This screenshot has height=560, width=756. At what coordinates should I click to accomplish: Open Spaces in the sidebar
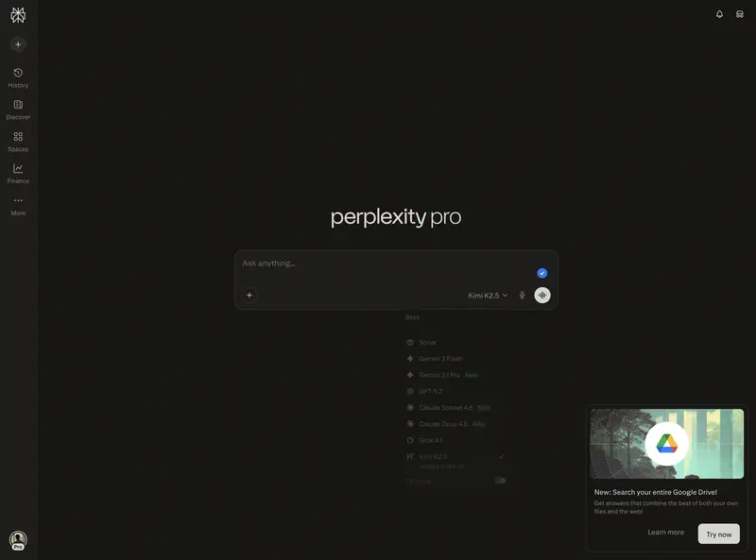(x=18, y=142)
